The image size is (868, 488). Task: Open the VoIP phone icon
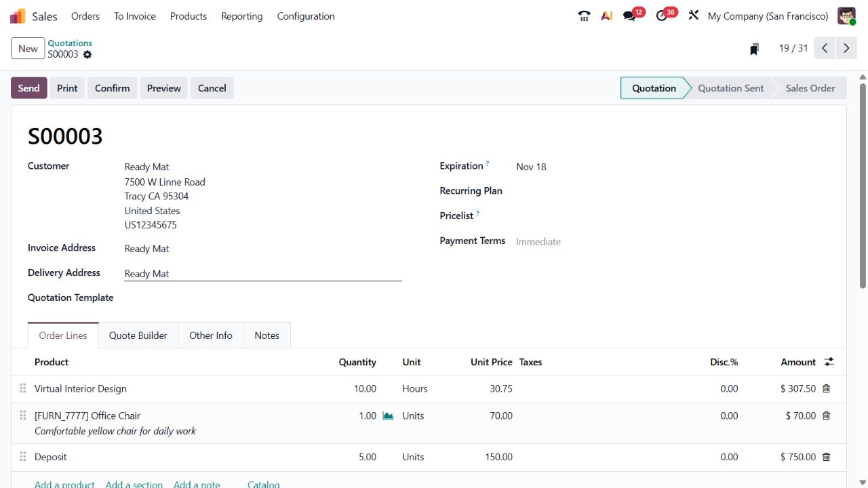(584, 16)
